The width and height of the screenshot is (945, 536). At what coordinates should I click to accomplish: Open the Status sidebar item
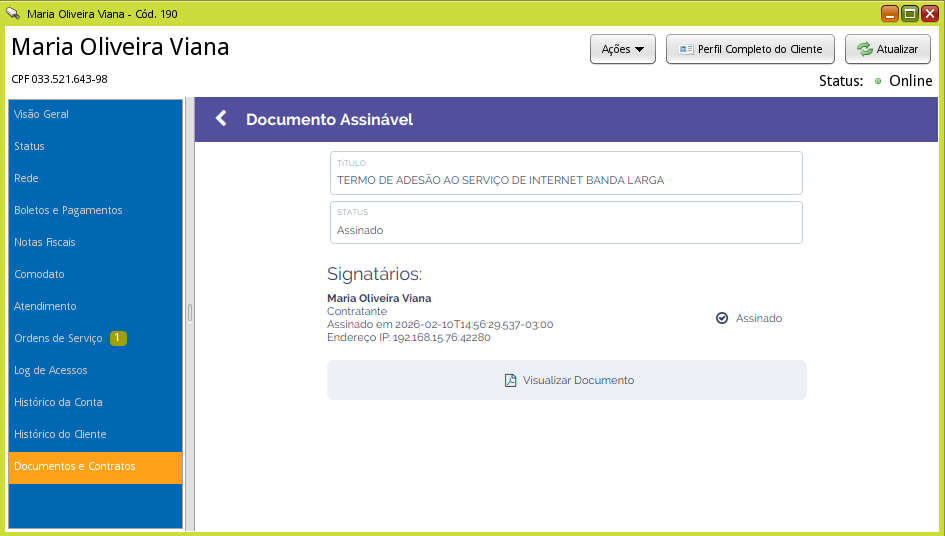[x=95, y=146]
